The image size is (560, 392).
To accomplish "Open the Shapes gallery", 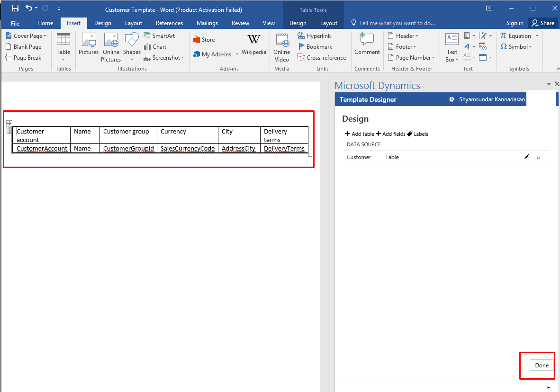I will click(132, 48).
